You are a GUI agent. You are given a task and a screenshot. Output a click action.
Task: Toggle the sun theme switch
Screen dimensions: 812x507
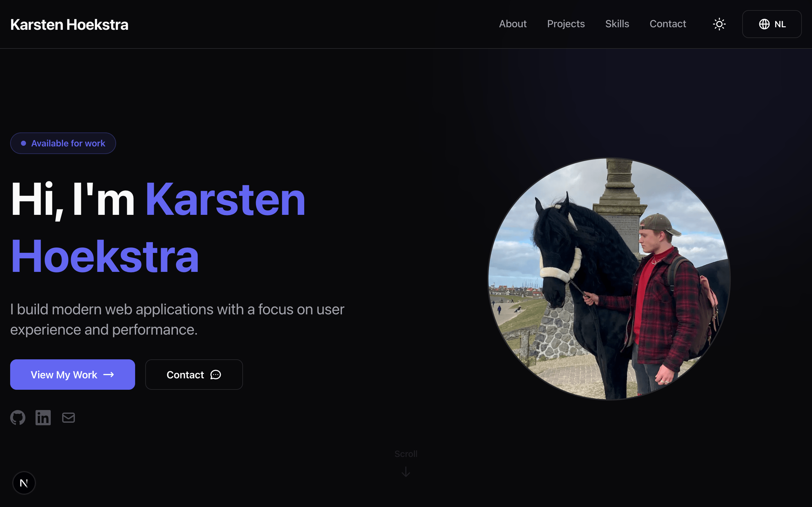pyautogui.click(x=719, y=24)
